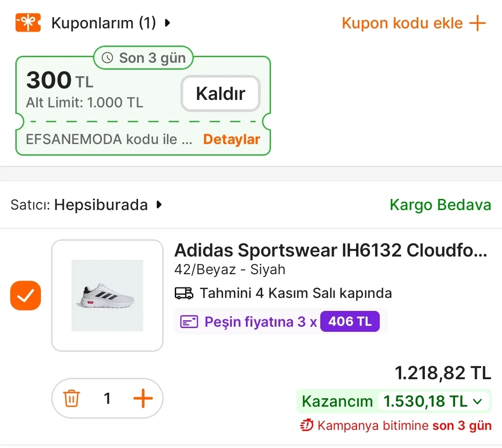Image resolution: width=502 pixels, height=448 pixels.
Task: Tap the installment card icon
Action: (189, 322)
